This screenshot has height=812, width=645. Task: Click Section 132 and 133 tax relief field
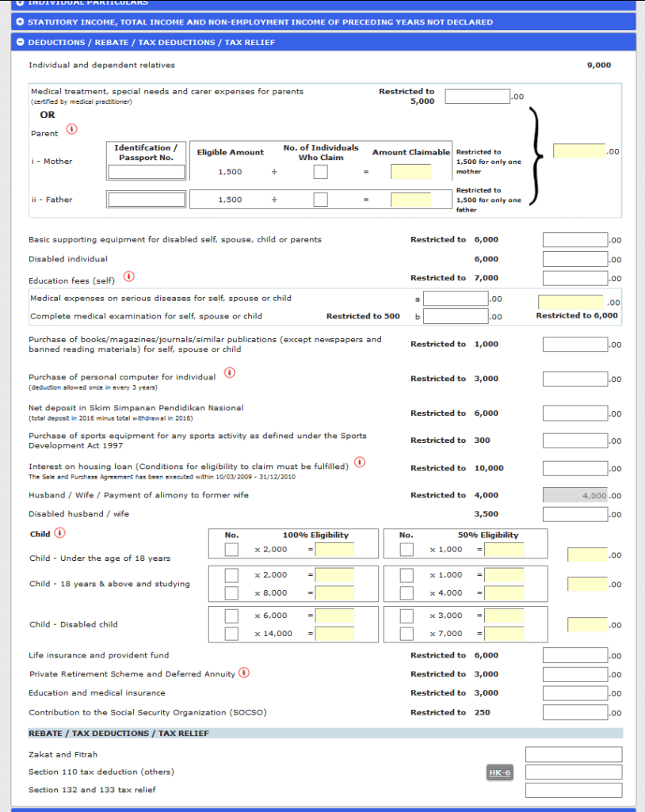573,790
